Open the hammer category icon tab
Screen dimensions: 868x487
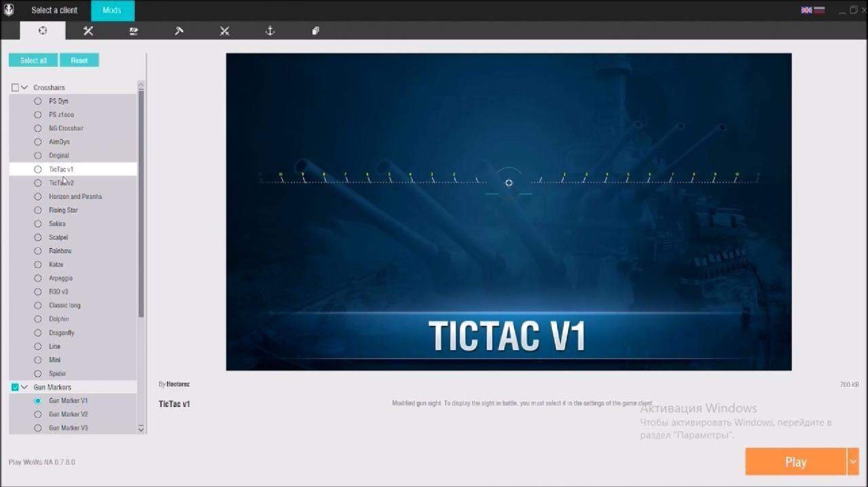(179, 31)
